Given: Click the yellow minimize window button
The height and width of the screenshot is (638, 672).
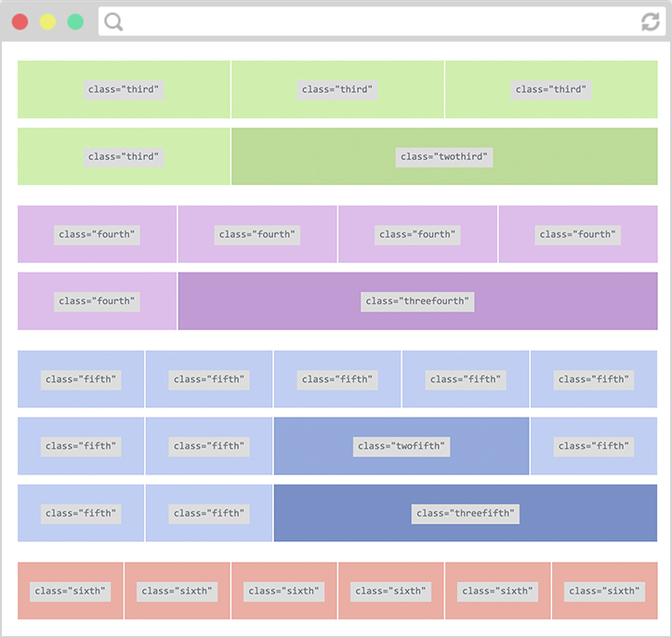Looking at the screenshot, I should point(47,21).
